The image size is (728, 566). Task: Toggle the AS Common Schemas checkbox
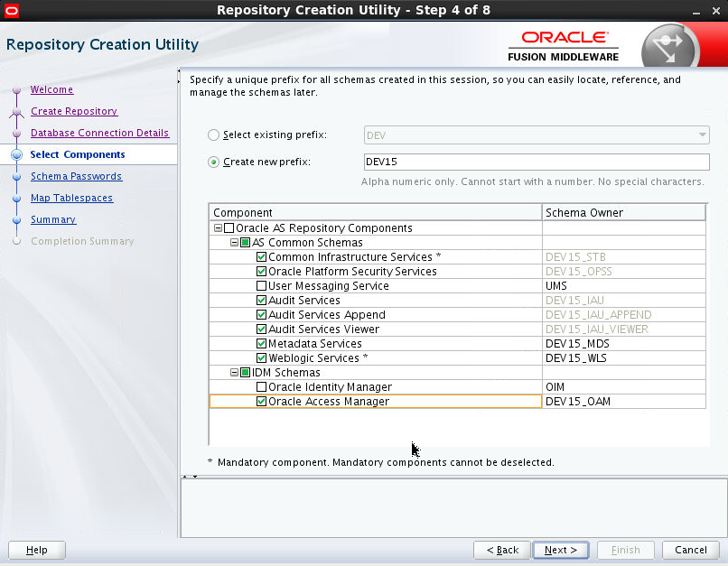click(x=245, y=242)
